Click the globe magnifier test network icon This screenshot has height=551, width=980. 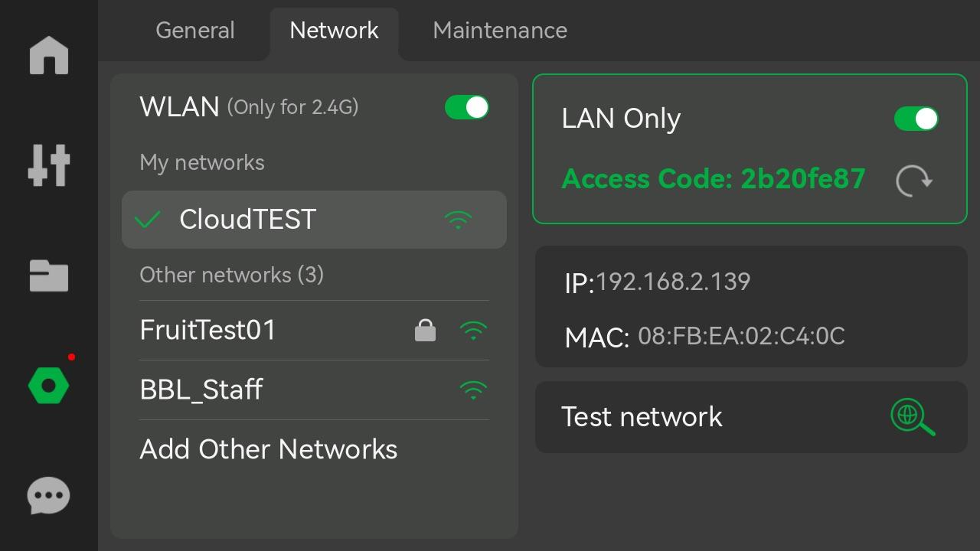(x=913, y=417)
